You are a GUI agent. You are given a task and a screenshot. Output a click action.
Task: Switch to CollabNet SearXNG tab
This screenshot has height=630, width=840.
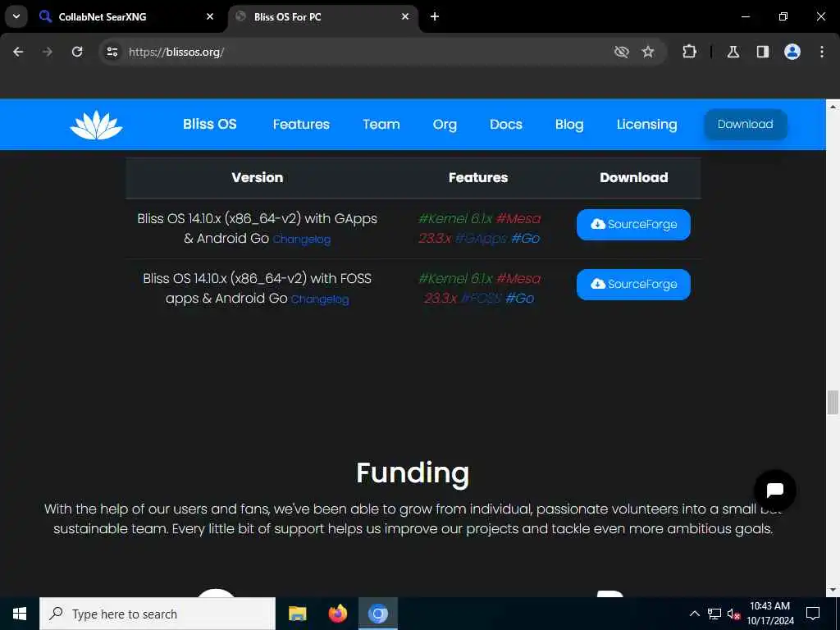[x=126, y=16]
